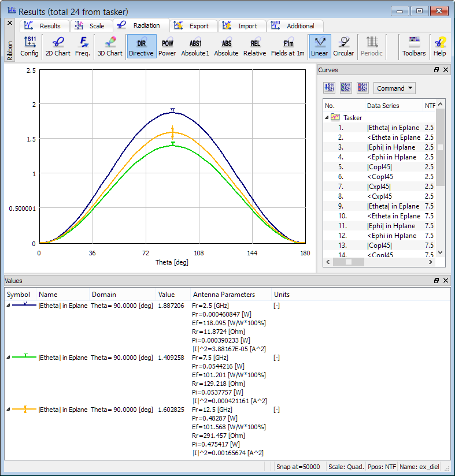Open the Command dropdown in Curves
455x476 pixels.
pos(394,88)
